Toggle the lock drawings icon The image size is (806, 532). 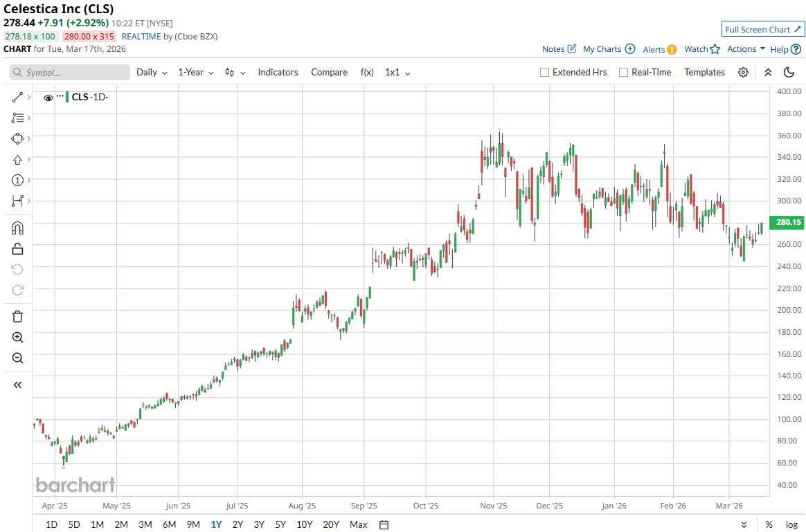[17, 249]
